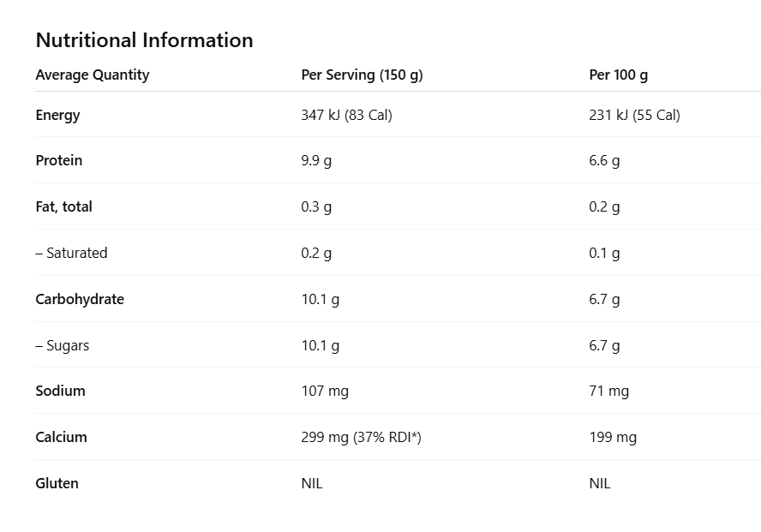Click the Per 100 g column header
Viewport: 761px width, 532px height.
[618, 75]
